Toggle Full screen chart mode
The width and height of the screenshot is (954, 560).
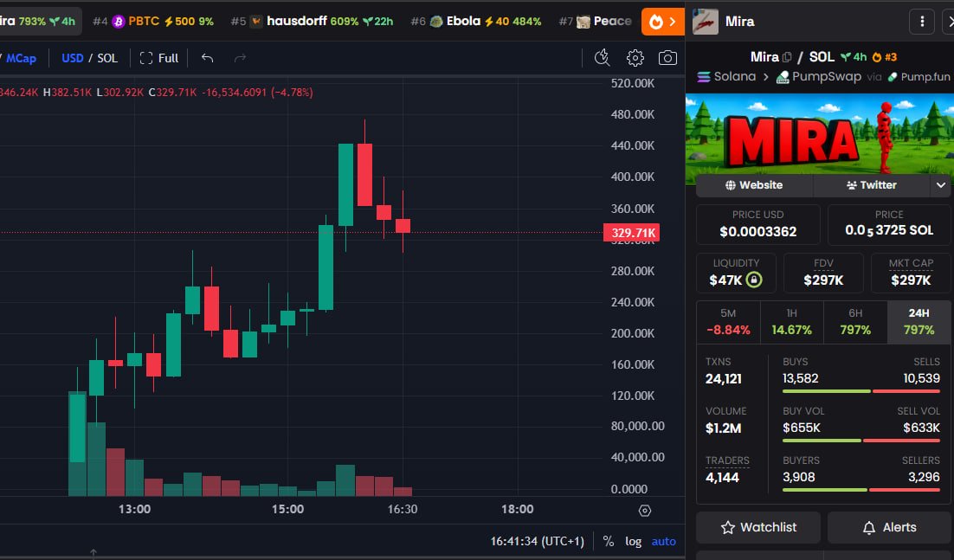click(x=158, y=58)
